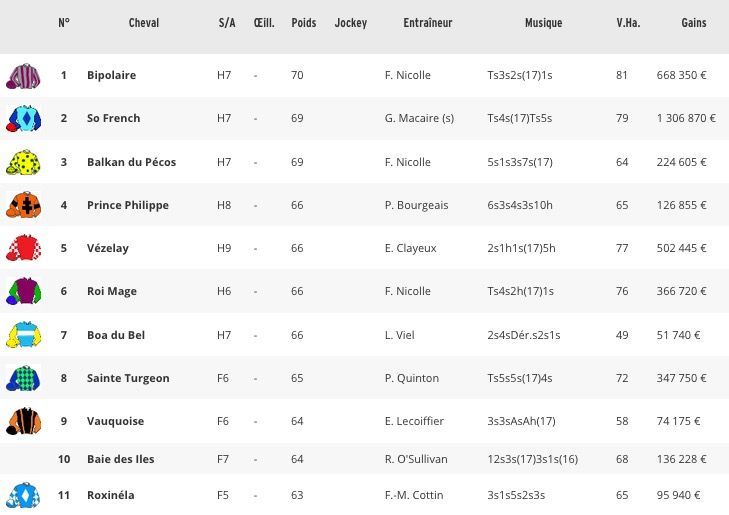Click Bipolaire's purple striped jockey silk icon

coord(23,76)
